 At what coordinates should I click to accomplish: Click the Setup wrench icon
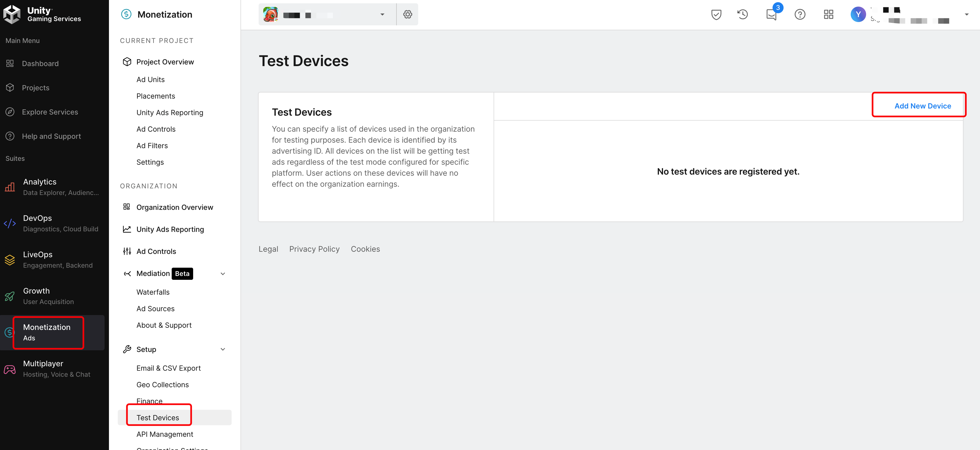tap(127, 349)
